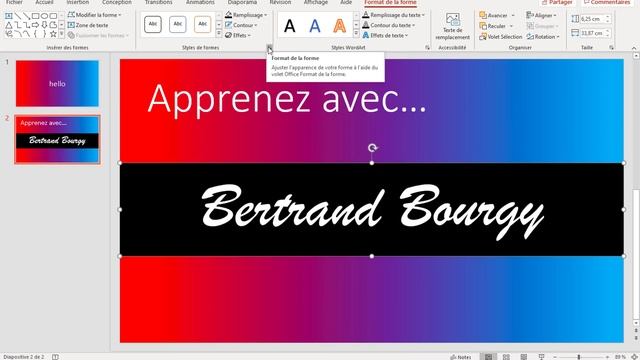Choose the triangle shape in shapes gallery

tap(9, 25)
